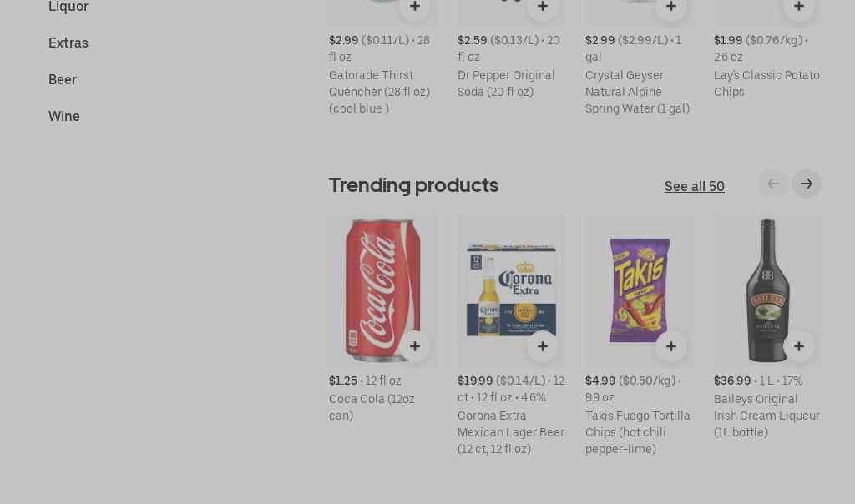
Task: Select the Beer category
Action: [63, 80]
